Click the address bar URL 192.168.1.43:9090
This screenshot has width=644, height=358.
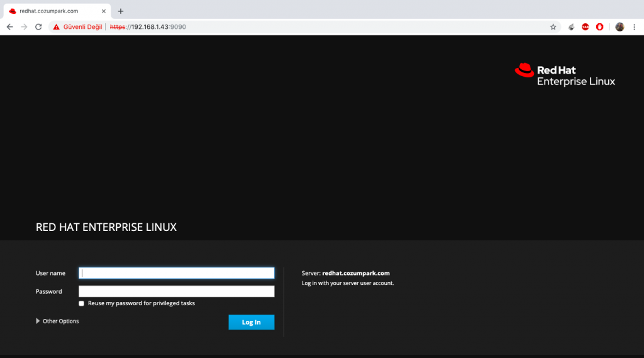[x=148, y=26]
